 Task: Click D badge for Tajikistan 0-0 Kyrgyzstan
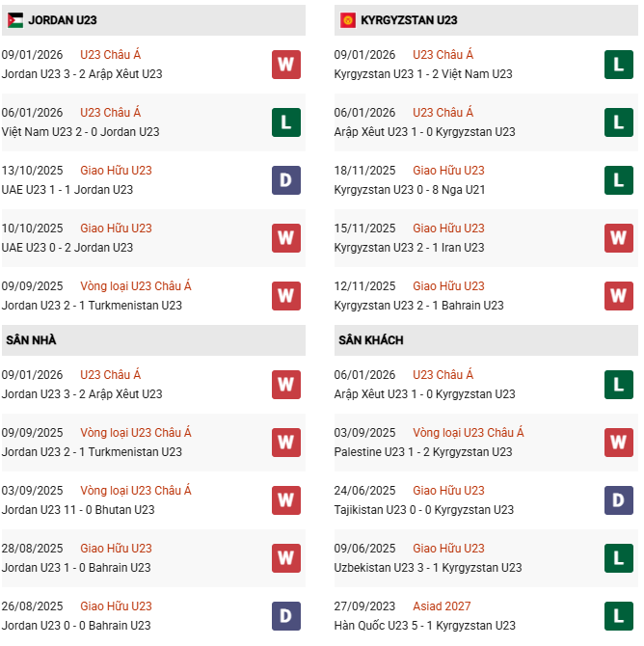pos(619,500)
